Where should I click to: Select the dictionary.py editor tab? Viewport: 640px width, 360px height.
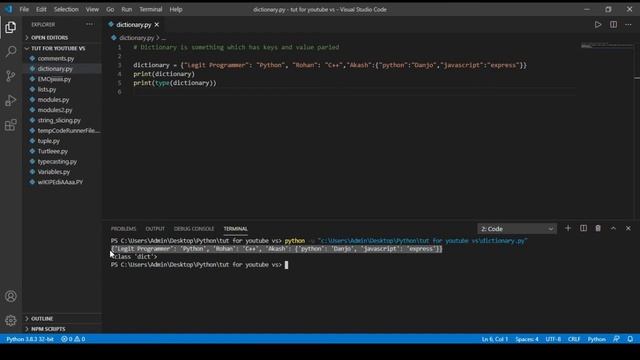point(133,25)
